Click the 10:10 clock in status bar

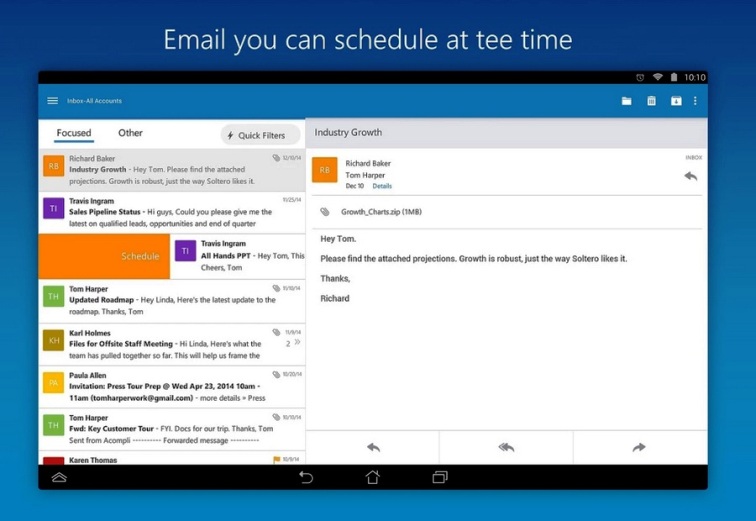(695, 77)
